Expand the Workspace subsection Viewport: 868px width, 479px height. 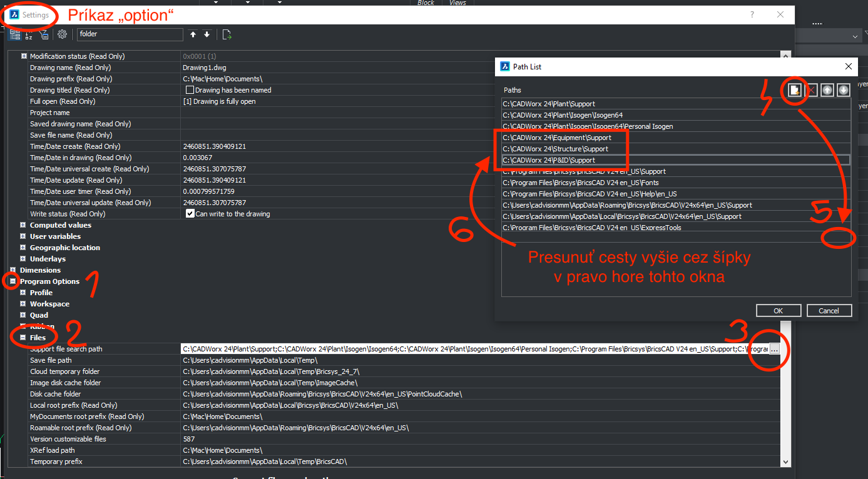tap(23, 304)
